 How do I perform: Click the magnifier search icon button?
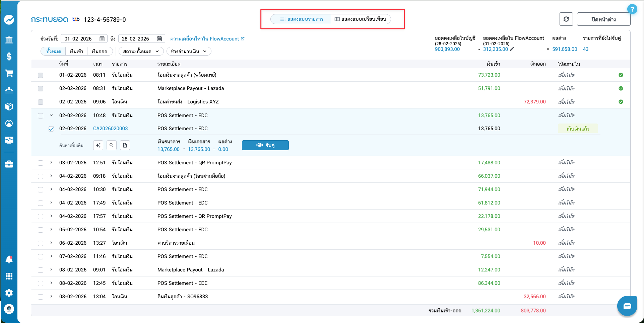point(112,145)
